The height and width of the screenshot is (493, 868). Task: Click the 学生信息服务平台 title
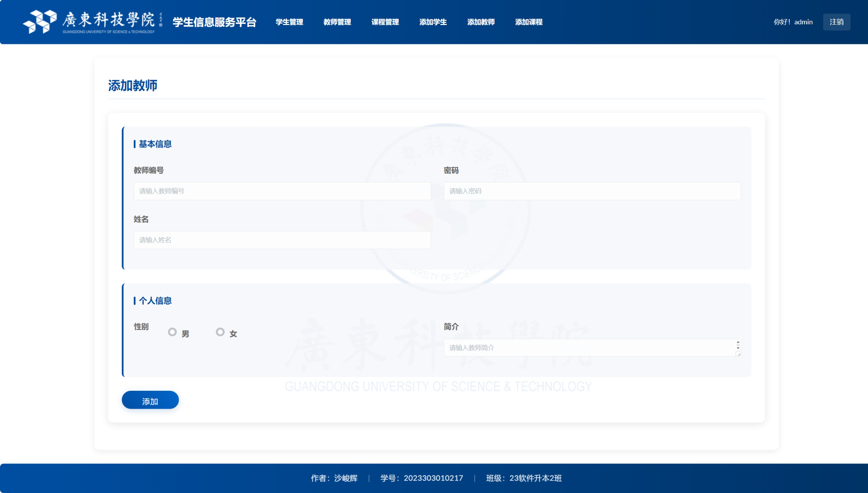214,22
